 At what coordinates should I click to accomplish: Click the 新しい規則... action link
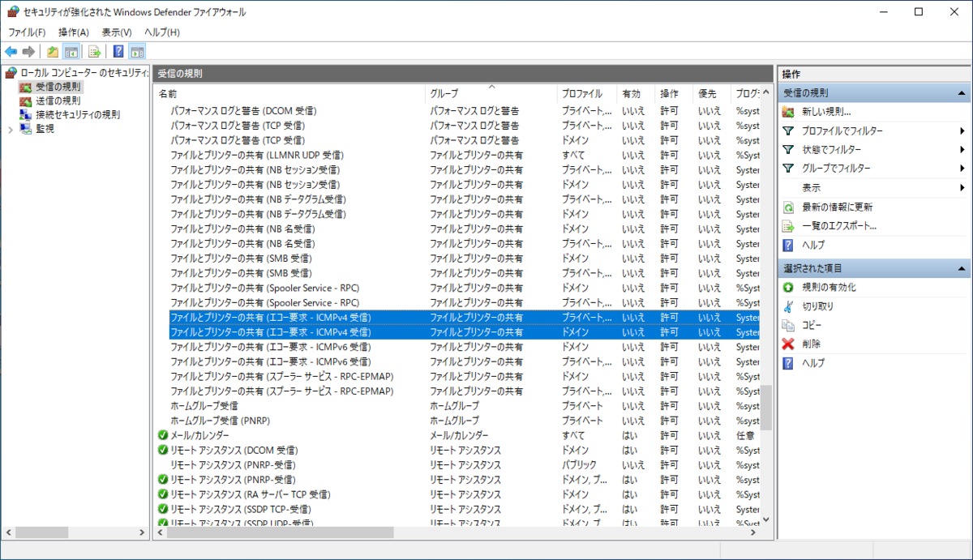(826, 112)
